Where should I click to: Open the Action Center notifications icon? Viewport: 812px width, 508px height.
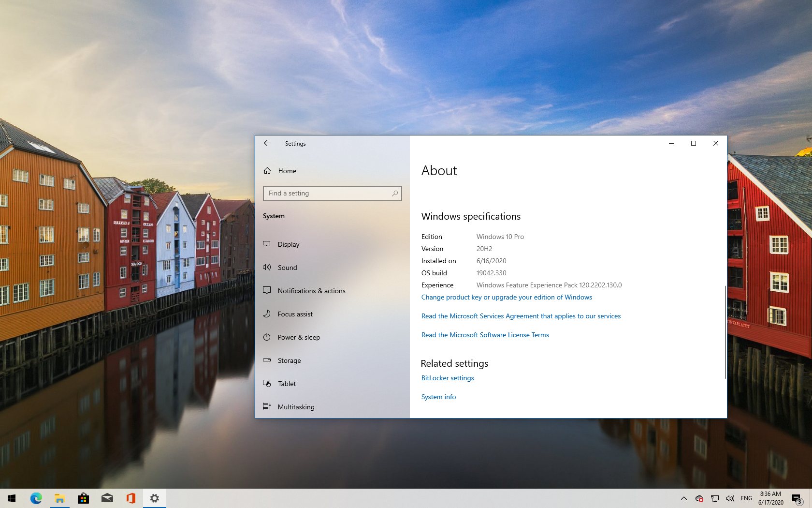click(797, 498)
